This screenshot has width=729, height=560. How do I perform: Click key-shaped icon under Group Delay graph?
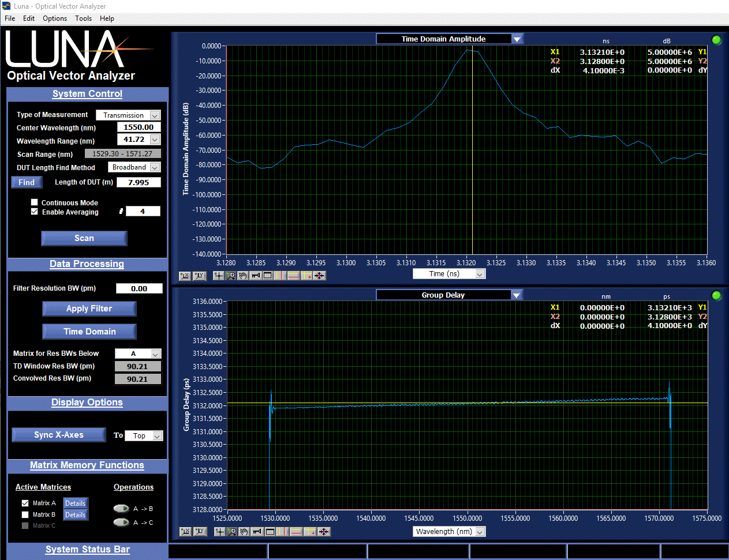click(257, 532)
